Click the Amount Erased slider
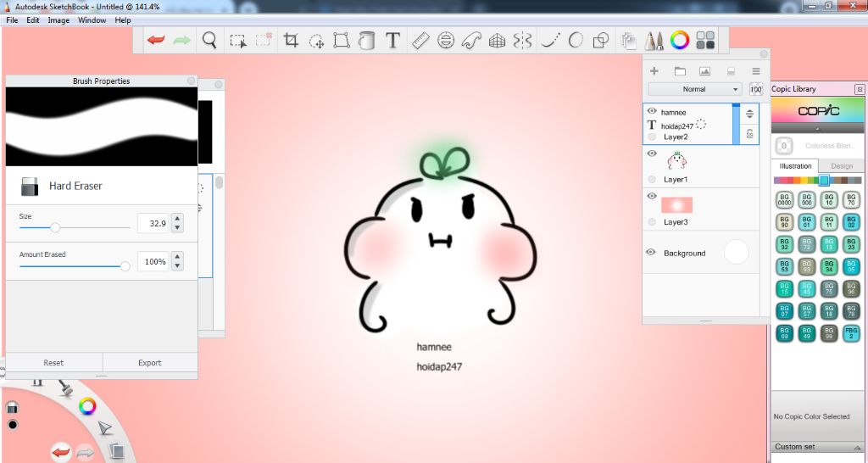 click(75, 266)
